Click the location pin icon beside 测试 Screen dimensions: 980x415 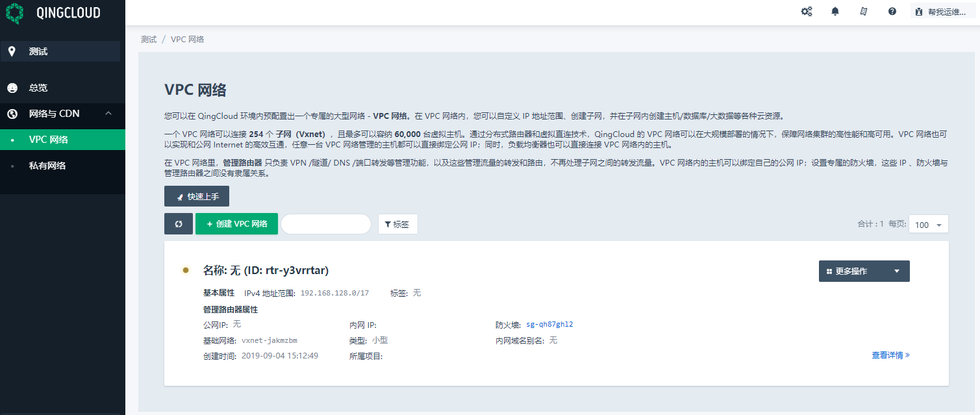pyautogui.click(x=12, y=51)
